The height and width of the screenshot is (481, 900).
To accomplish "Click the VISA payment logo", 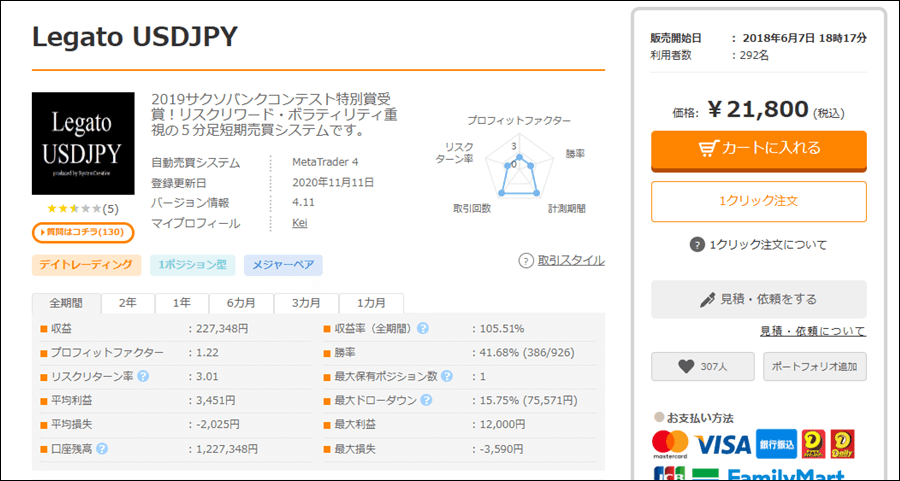I will (x=722, y=445).
